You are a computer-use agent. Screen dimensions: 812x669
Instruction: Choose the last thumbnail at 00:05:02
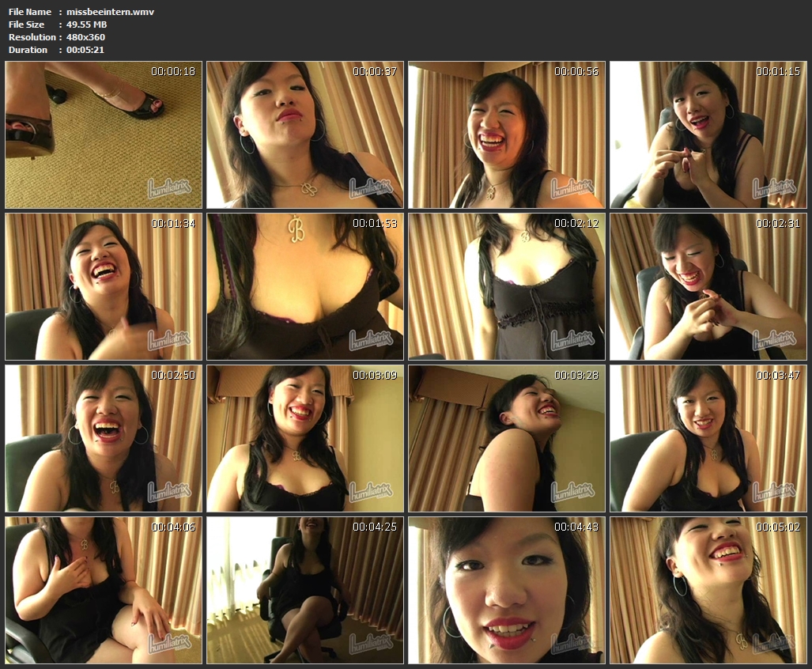pyautogui.click(x=708, y=591)
